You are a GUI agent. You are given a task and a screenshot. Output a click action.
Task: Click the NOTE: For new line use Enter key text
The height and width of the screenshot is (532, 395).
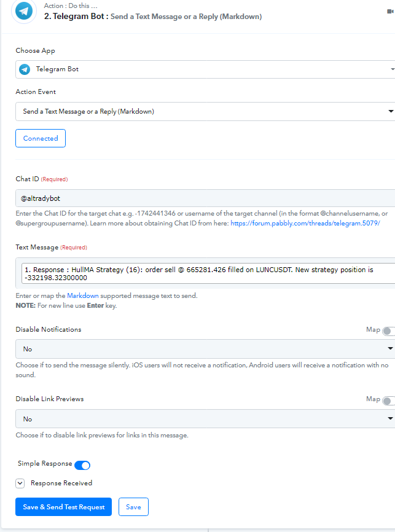(66, 305)
